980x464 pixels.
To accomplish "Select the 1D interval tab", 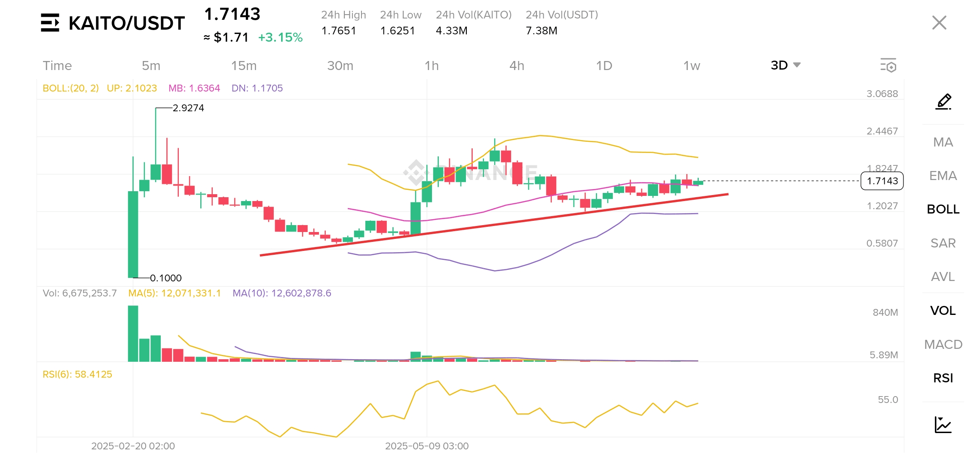I will click(x=604, y=66).
